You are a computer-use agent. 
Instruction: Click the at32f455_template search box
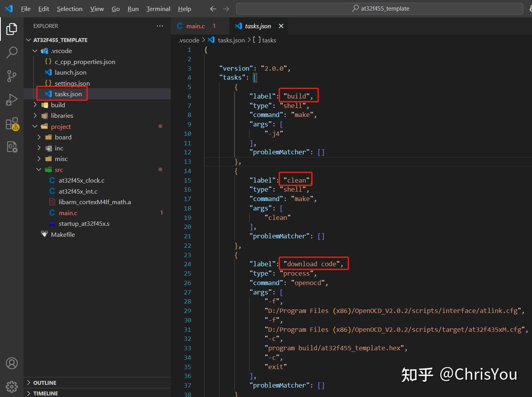point(380,8)
